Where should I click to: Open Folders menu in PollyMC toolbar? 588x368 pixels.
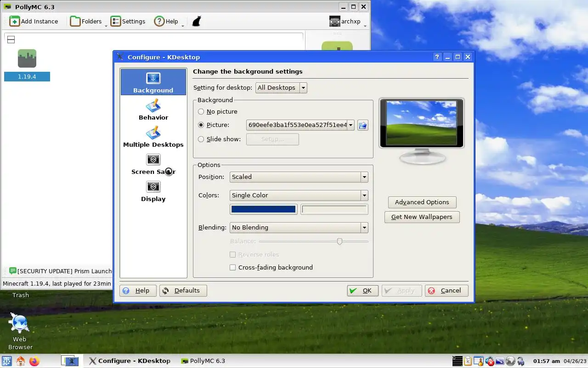point(86,21)
